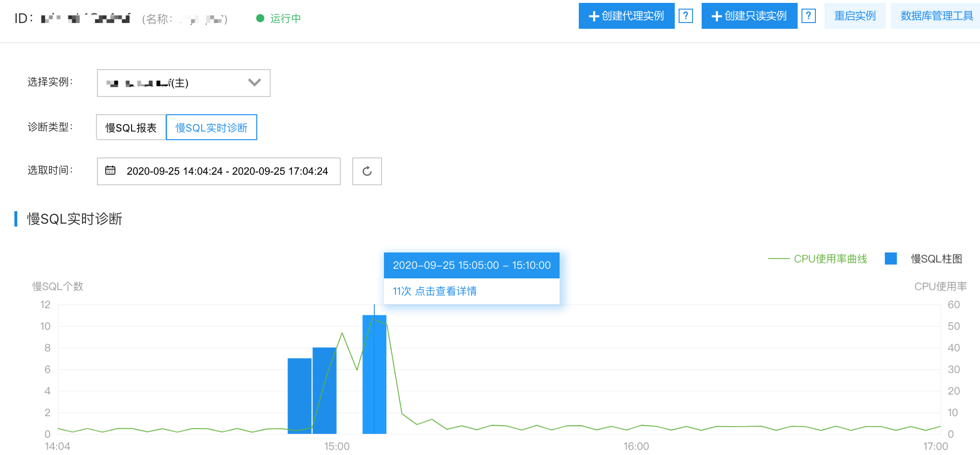
Task: Click 点击查看详情 link in tooltip
Action: (445, 291)
